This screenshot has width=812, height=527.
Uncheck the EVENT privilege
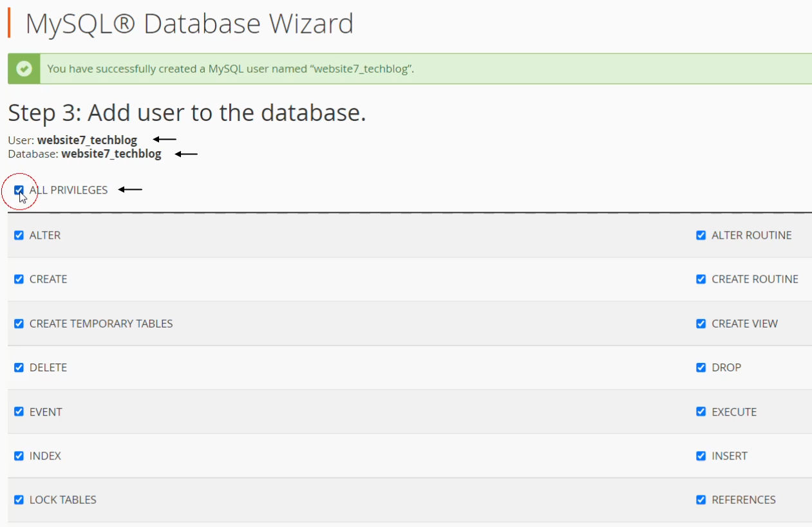[19, 412]
